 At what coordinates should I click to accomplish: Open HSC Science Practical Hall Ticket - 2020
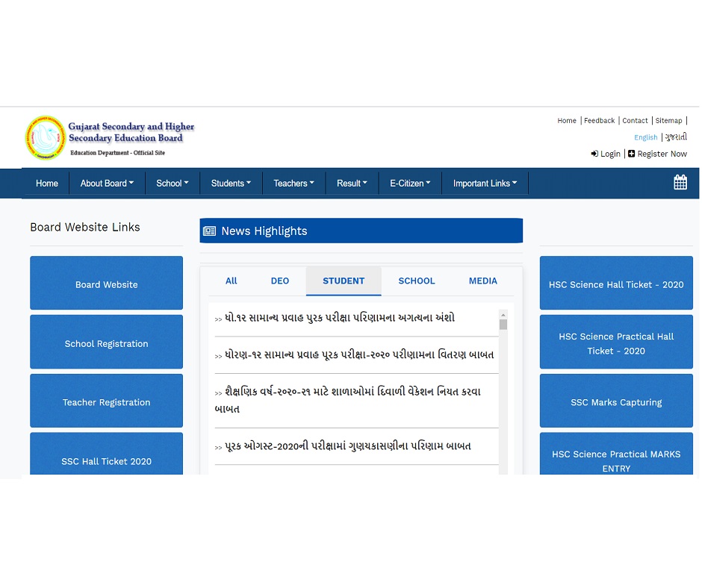tap(616, 342)
